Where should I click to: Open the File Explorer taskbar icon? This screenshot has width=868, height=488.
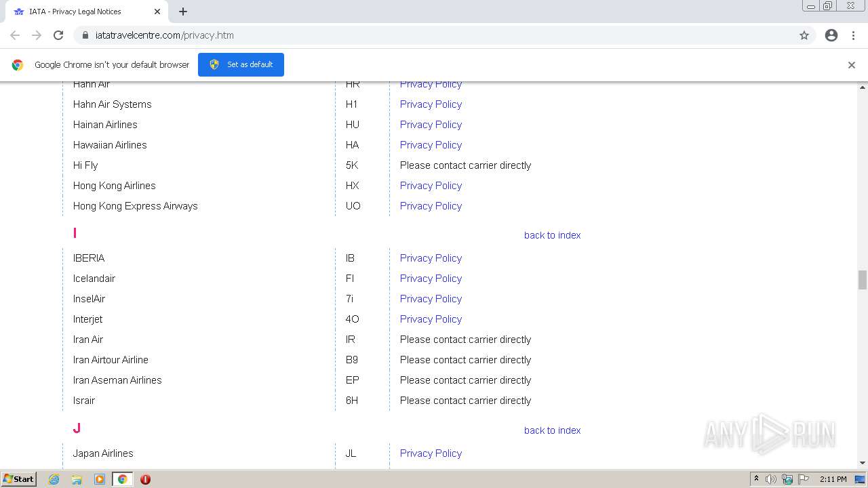pos(77,479)
